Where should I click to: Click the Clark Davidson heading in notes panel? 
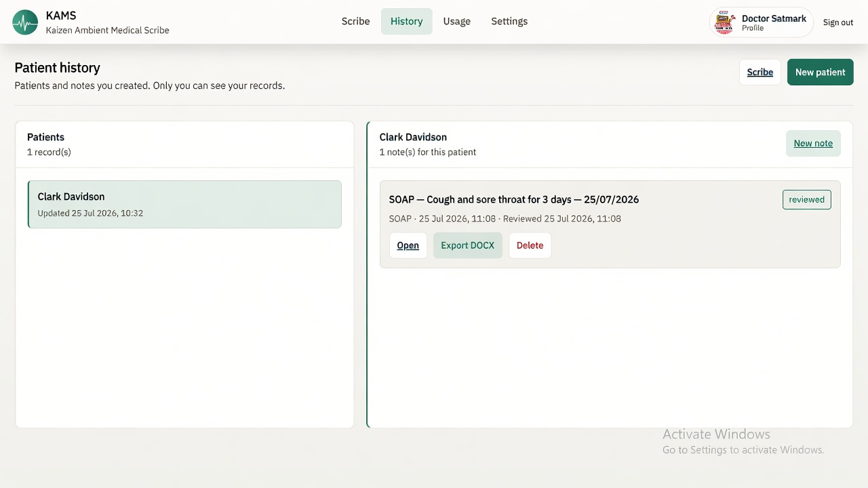tap(413, 137)
